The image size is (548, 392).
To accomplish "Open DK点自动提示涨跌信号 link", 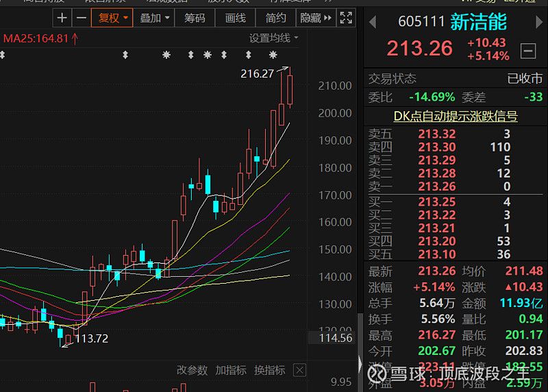I will click(456, 116).
